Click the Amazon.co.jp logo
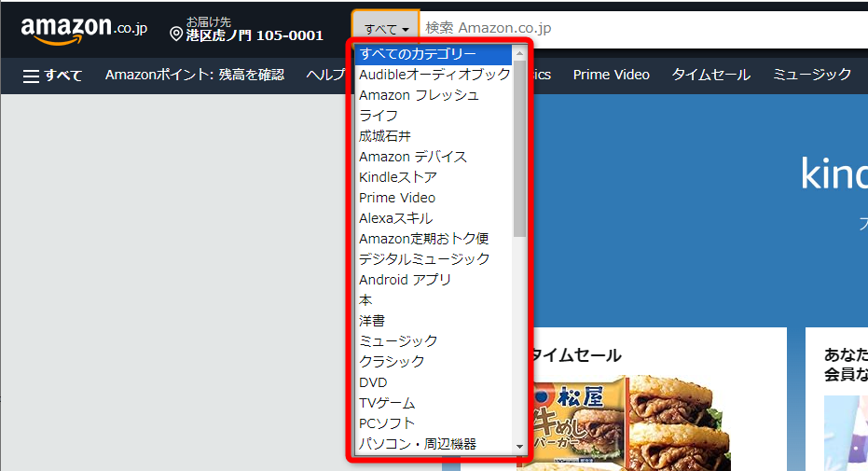The height and width of the screenshot is (471, 868). (x=84, y=30)
